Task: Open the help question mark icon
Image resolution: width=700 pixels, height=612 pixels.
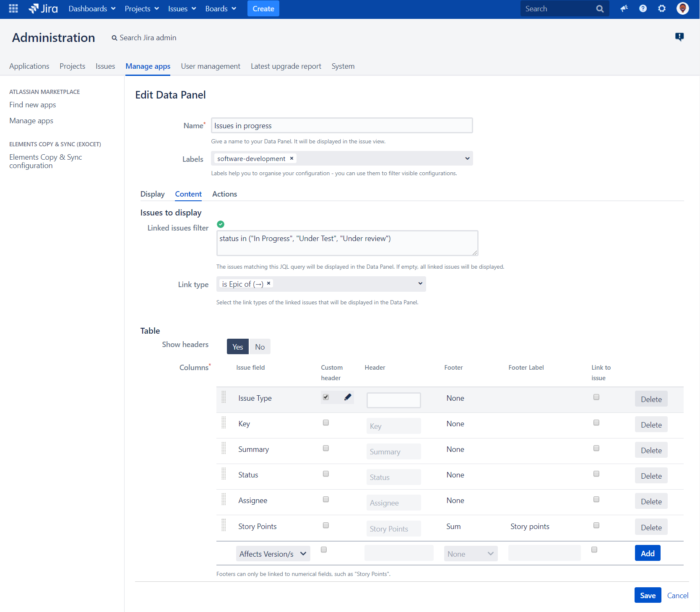Action: [x=643, y=8]
